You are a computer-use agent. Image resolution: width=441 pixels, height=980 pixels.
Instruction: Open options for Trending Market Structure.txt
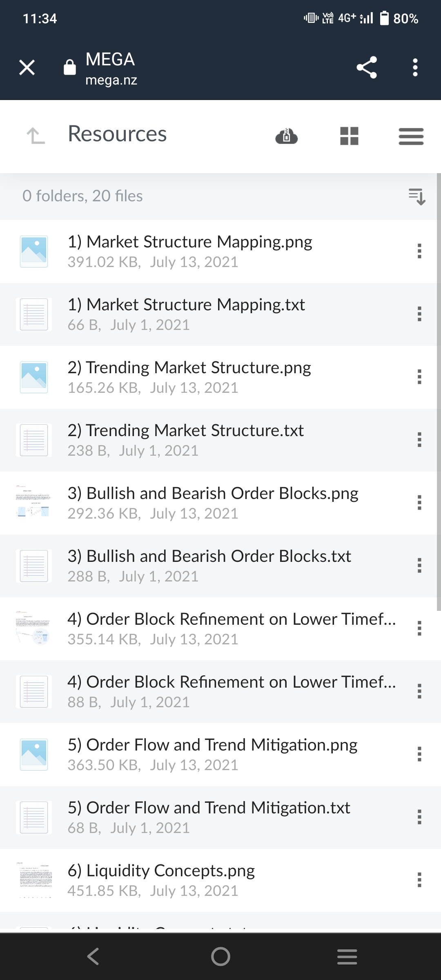(x=419, y=440)
